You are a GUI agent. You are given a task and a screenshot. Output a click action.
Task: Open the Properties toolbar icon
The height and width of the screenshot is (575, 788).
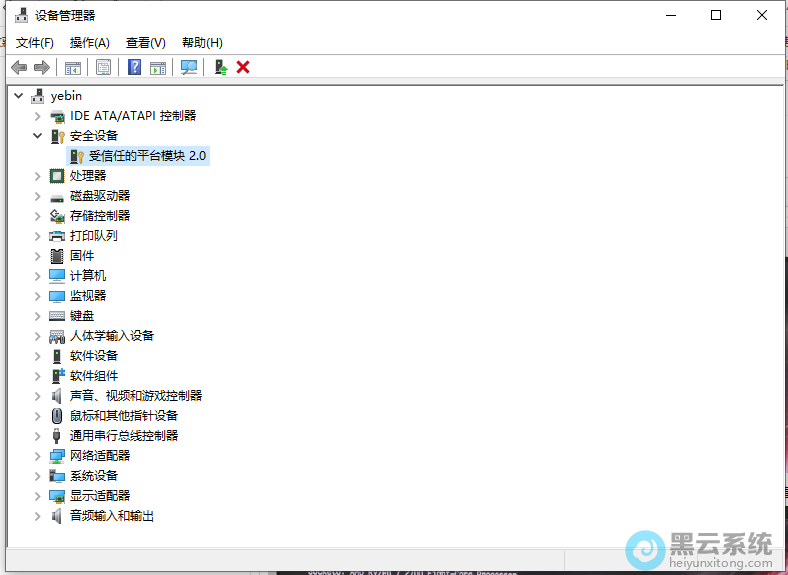(103, 67)
